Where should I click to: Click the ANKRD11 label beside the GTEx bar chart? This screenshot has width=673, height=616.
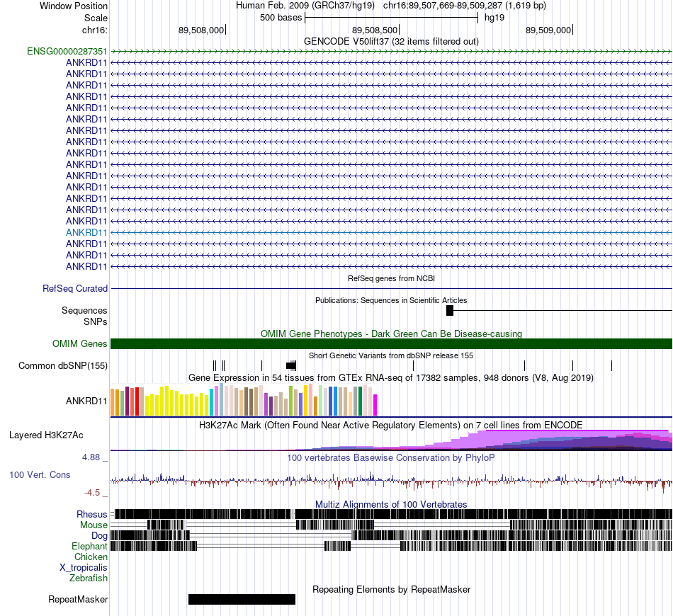point(86,401)
